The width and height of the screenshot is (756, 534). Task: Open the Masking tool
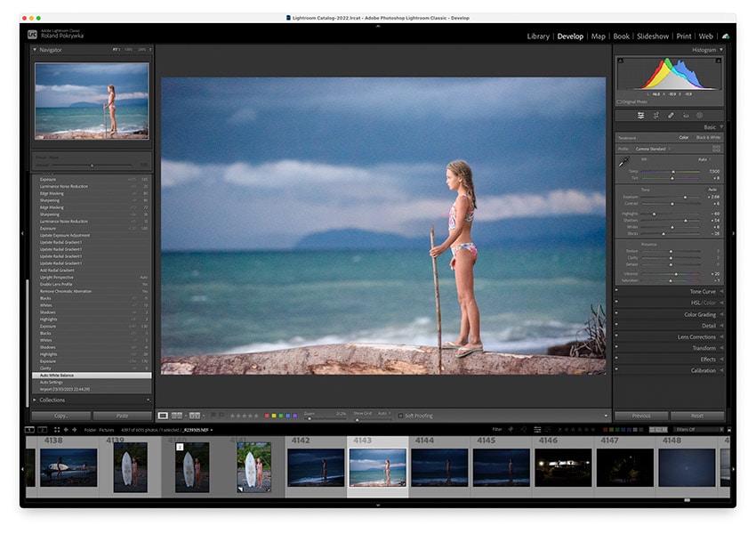pos(700,116)
